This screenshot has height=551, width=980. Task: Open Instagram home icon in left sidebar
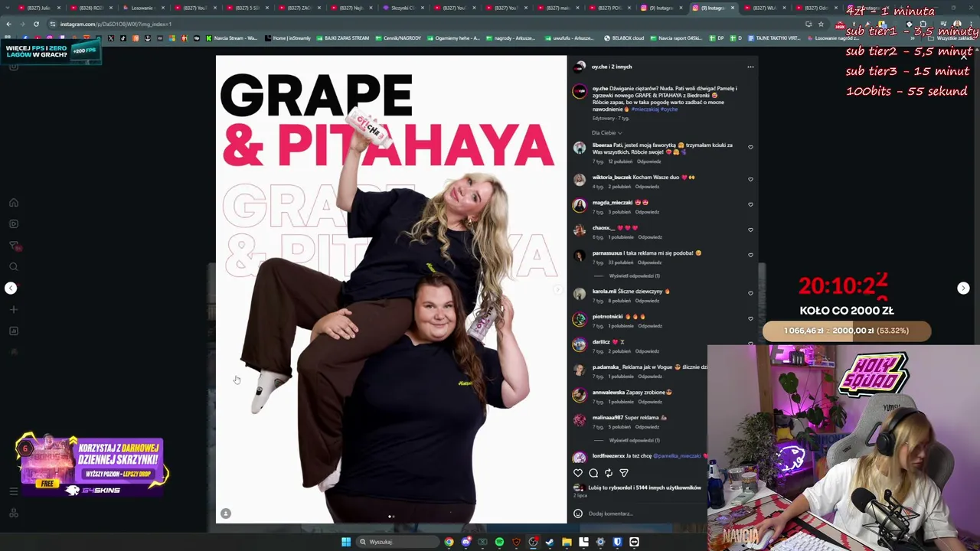13,203
